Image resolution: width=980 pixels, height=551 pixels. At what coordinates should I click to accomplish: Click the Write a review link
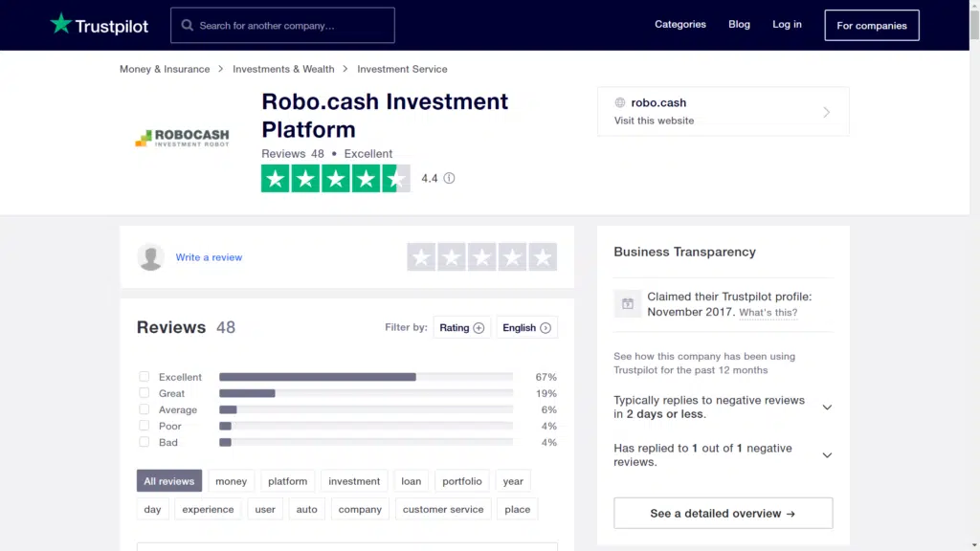pyautogui.click(x=209, y=257)
